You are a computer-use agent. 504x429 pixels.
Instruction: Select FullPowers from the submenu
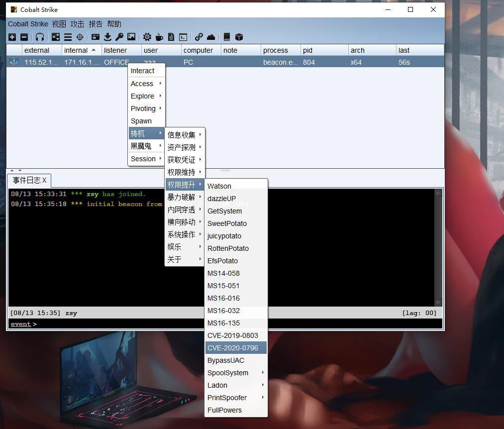point(236,411)
